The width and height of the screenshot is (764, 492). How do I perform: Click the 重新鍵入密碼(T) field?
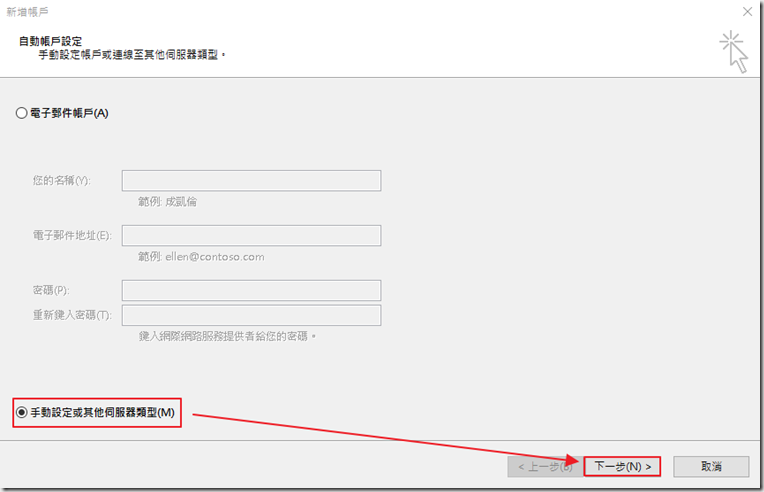(x=251, y=315)
